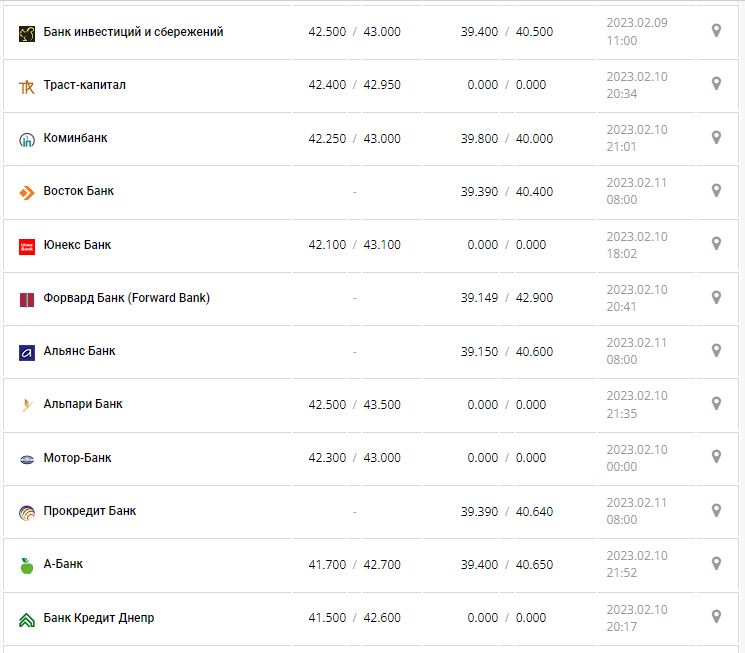
Task: Open the Траст-капитал bank link
Action: click(85, 85)
